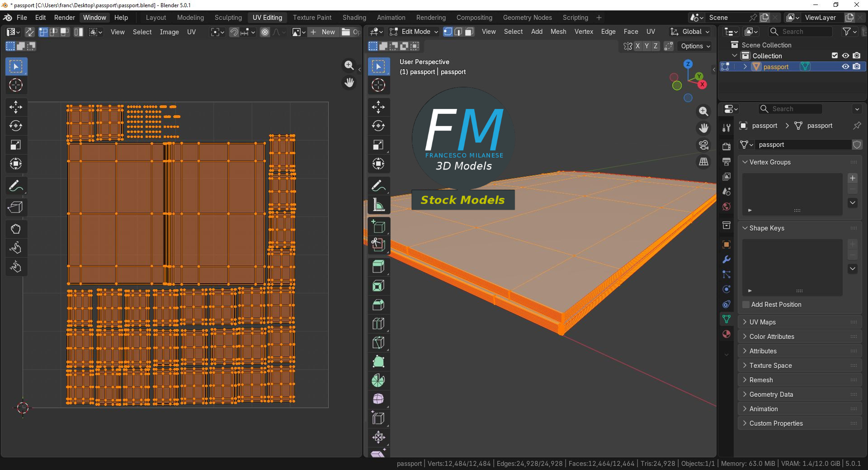
Task: Expand Color Attributes panel
Action: point(800,337)
